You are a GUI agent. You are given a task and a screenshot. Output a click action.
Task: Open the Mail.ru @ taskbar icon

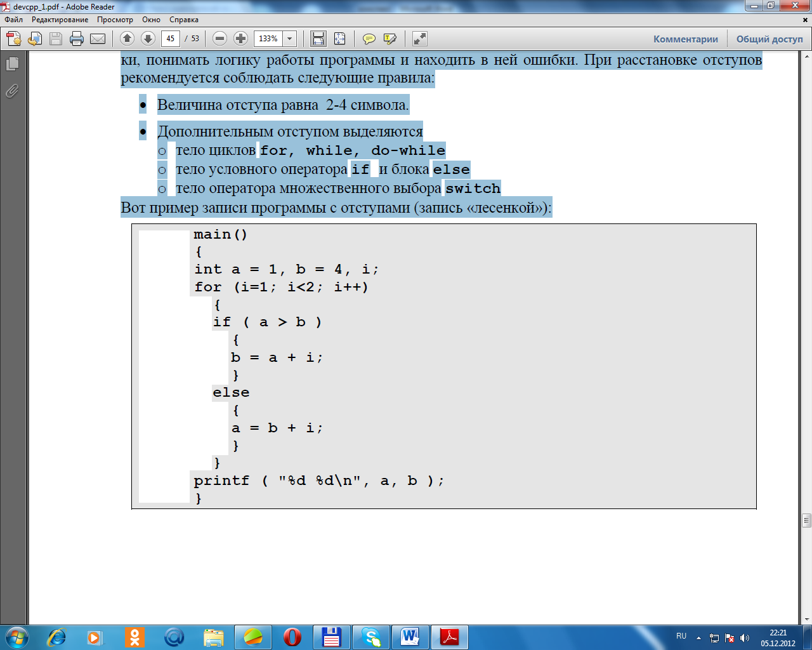pos(174,637)
